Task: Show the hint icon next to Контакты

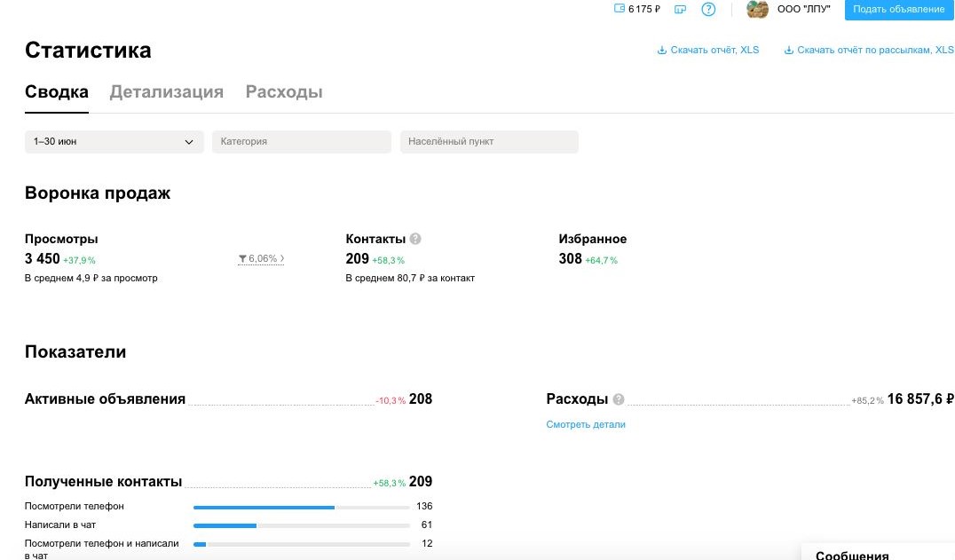Action: coord(415,239)
